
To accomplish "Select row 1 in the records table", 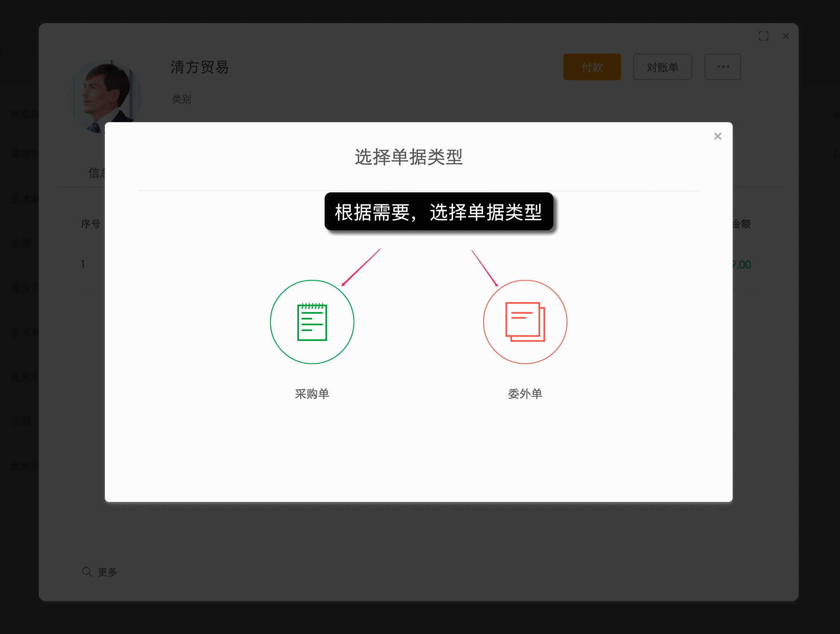I will click(83, 264).
